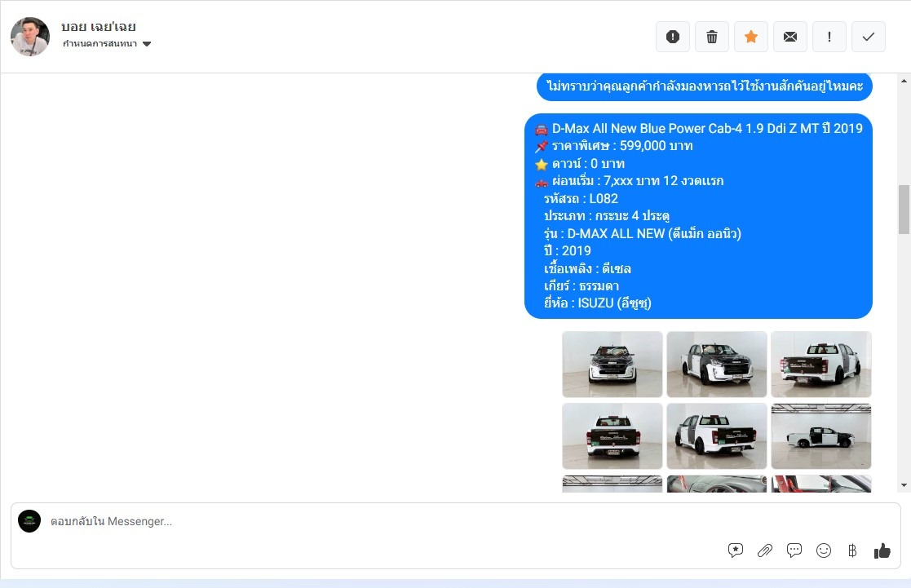The image size is (911, 588).
Task: Click the paperclip attach file icon
Action: click(x=764, y=550)
